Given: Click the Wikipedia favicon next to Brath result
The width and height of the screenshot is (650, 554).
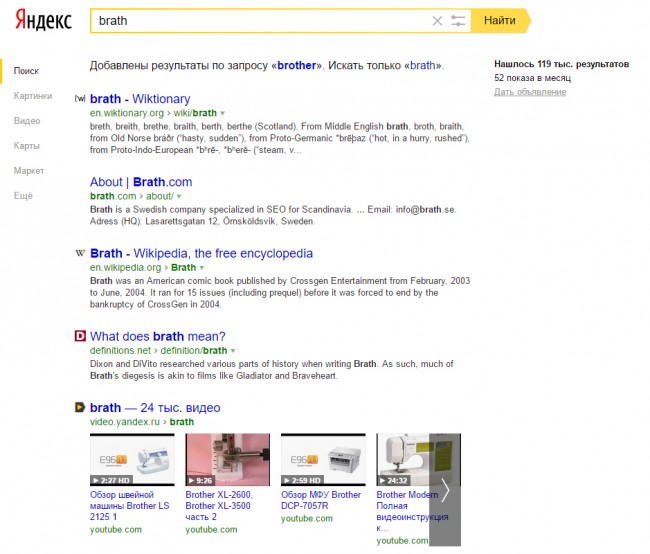Looking at the screenshot, I should [80, 254].
